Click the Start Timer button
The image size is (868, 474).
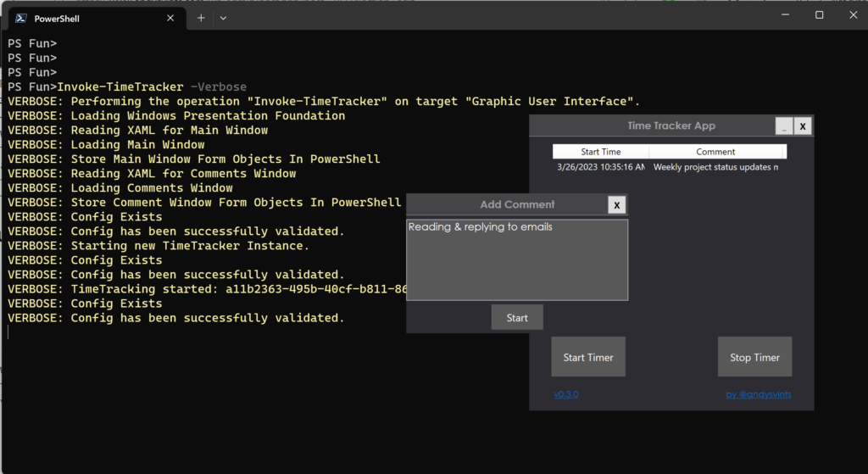coord(588,357)
